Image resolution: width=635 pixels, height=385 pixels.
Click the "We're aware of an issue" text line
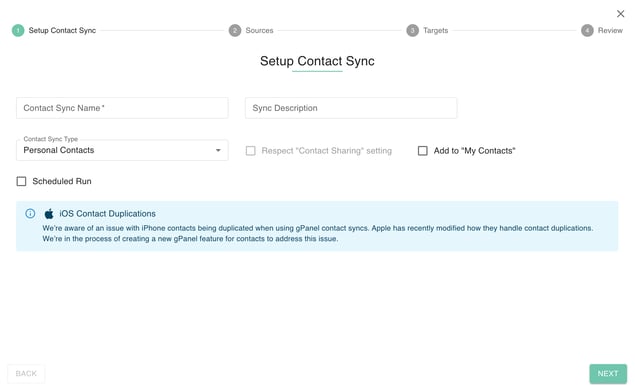click(x=318, y=228)
